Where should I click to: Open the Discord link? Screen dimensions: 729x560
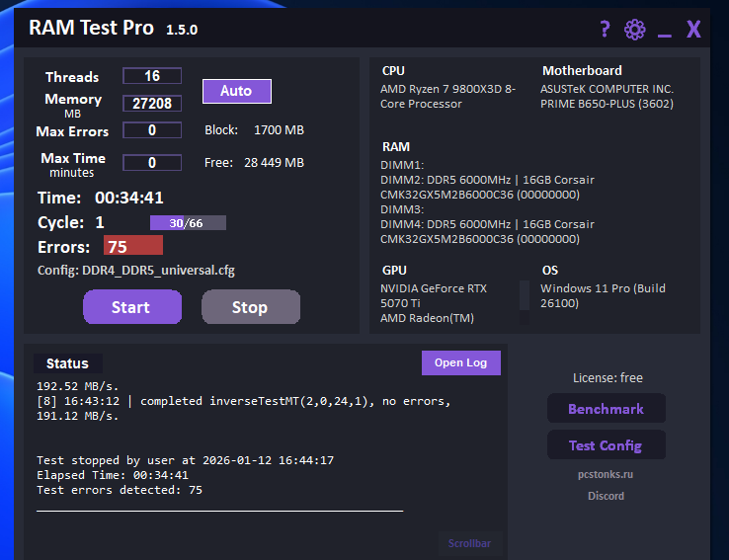[606, 496]
